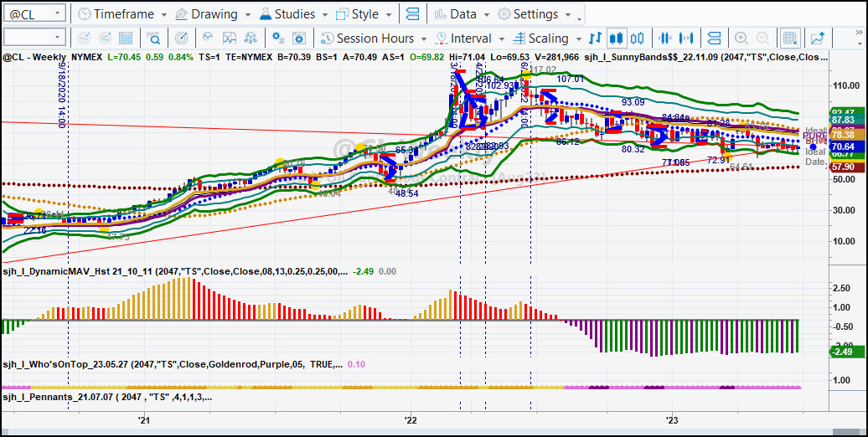Click the second greyed chart-refresh icon

[105, 39]
